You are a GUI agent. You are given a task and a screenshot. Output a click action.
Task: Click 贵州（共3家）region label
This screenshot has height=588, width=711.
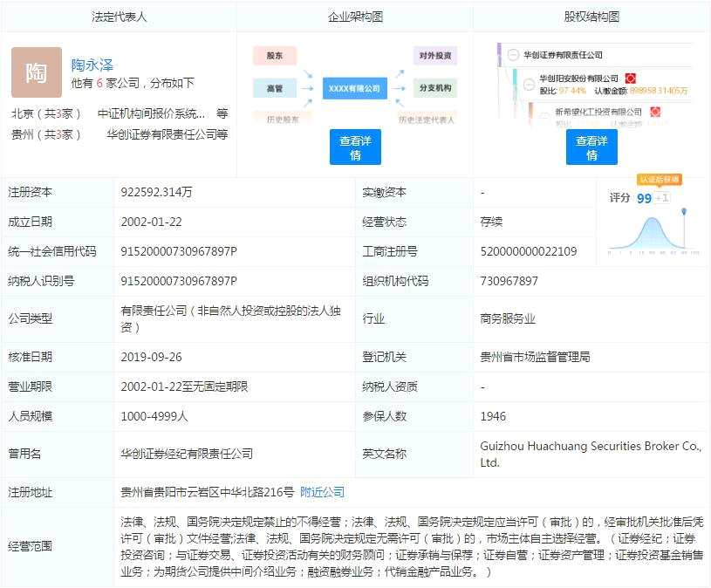[x=45, y=134]
